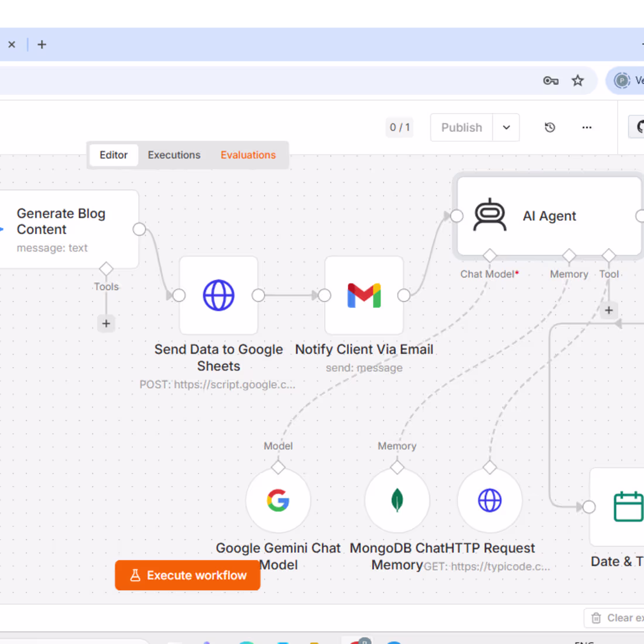Click the password key icon in address bar
The image size is (644, 644).
click(551, 81)
